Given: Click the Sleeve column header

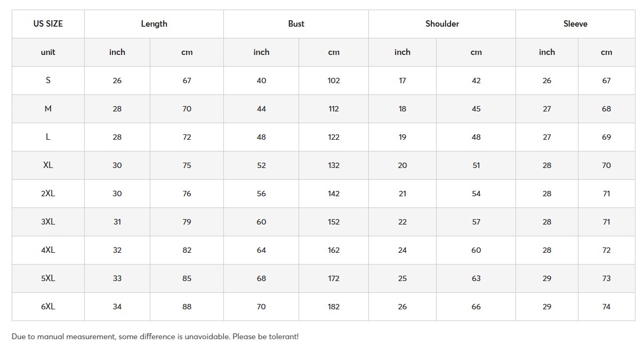Looking at the screenshot, I should pyautogui.click(x=575, y=24).
